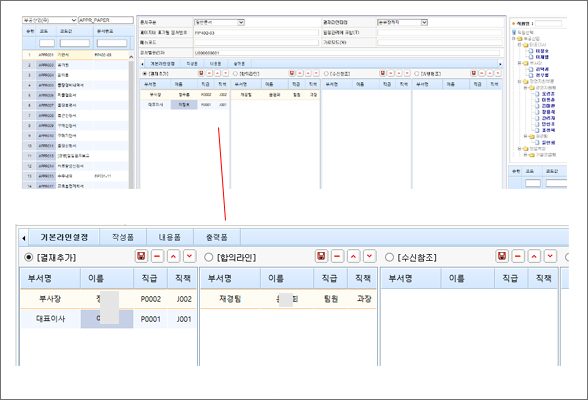Click the down arrow icon beside the 시행참조 option
This screenshot has height=400, width=588.
point(498,73)
